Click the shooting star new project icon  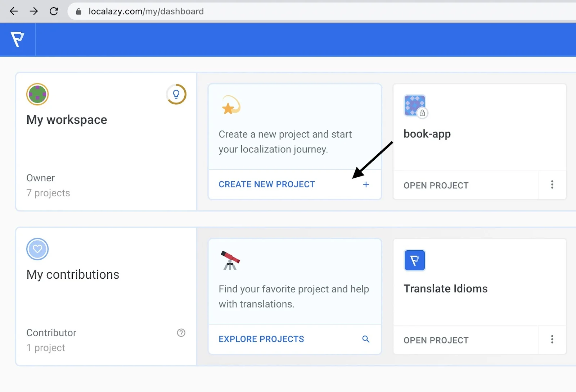pos(230,105)
